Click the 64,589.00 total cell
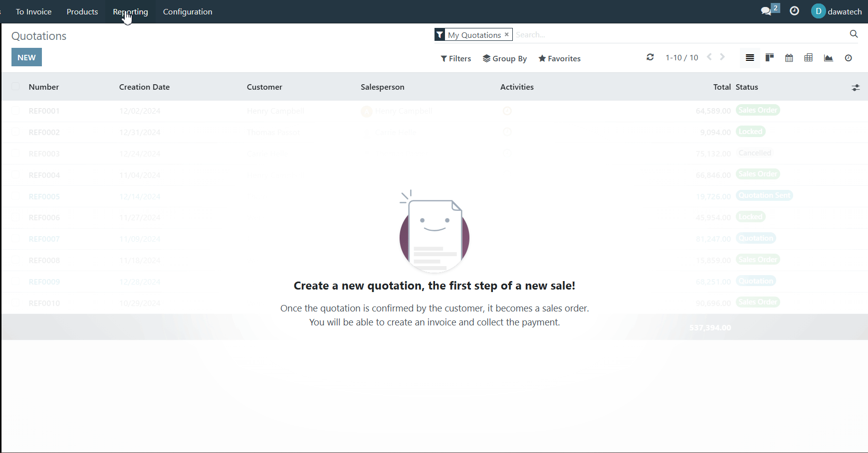 pyautogui.click(x=713, y=111)
